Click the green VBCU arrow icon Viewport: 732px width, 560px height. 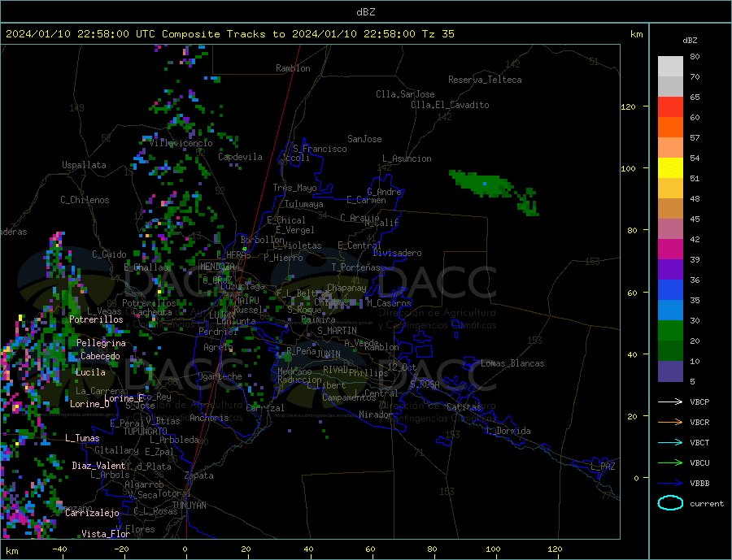pos(670,463)
